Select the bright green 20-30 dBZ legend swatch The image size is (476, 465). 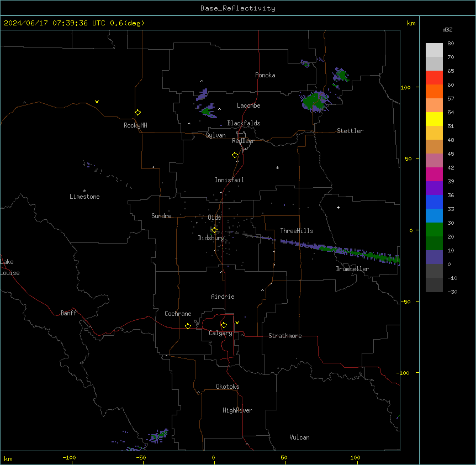pyautogui.click(x=434, y=230)
